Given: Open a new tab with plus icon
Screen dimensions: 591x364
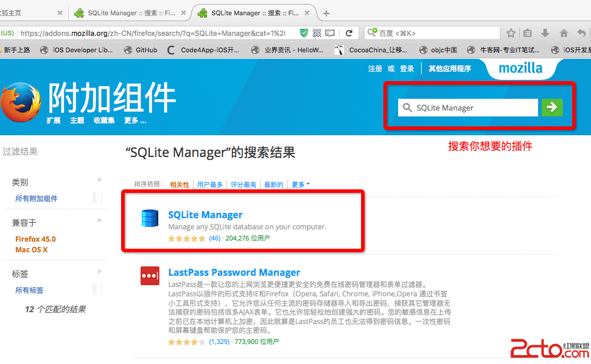Looking at the screenshot, I should pyautogui.click(x=326, y=13).
